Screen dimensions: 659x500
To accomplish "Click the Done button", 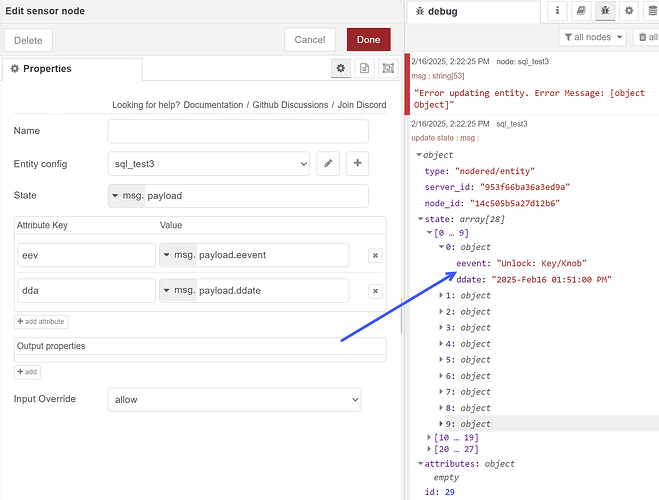I will 368,39.
